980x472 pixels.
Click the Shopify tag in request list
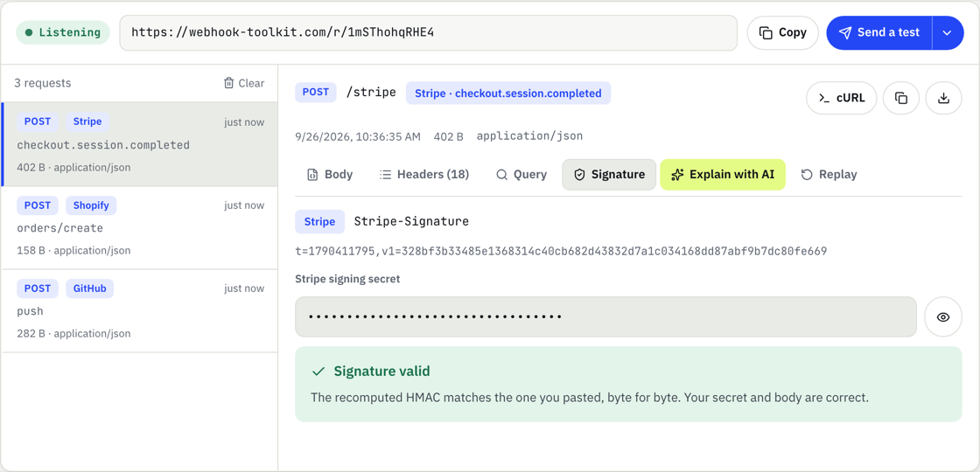(x=91, y=205)
